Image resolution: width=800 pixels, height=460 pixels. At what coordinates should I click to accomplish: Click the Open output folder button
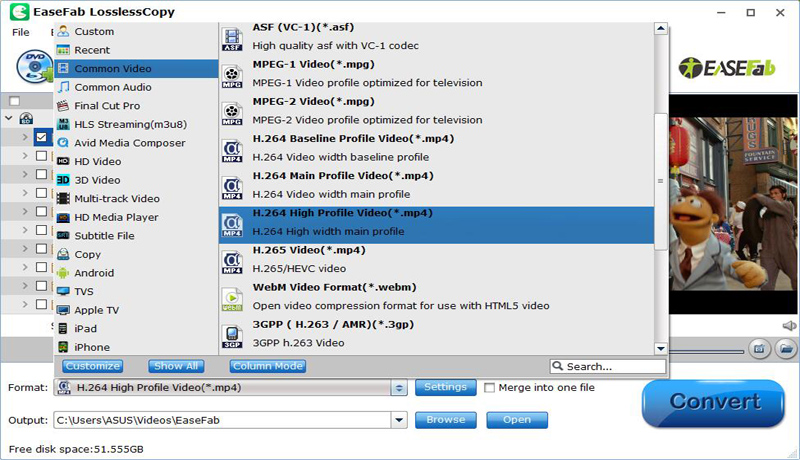[x=517, y=420]
